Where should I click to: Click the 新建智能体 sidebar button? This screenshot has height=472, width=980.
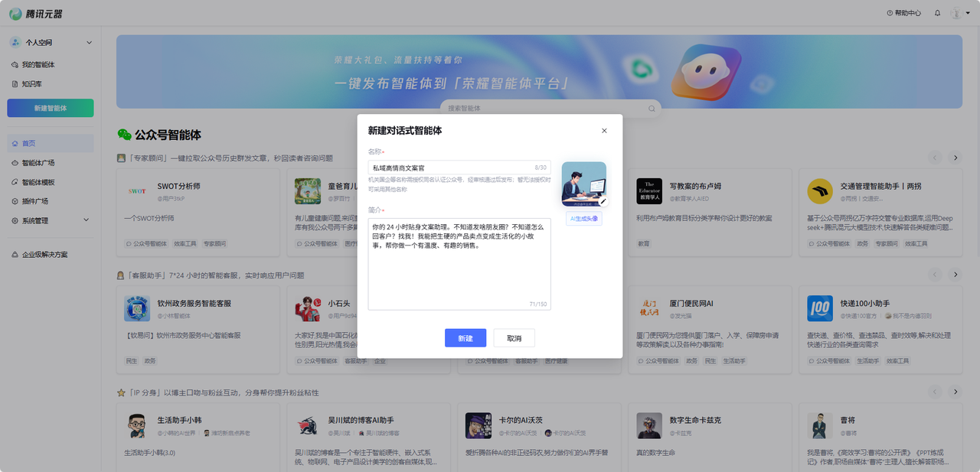tap(51, 108)
